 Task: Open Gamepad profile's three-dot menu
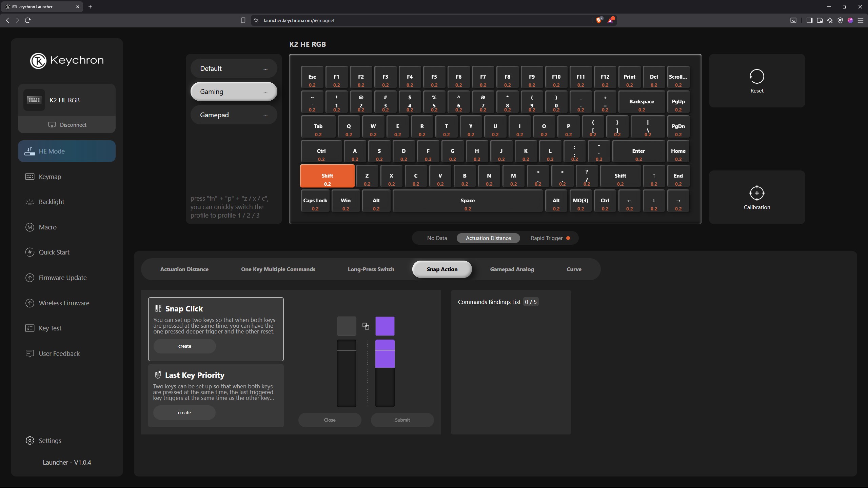pos(265,115)
